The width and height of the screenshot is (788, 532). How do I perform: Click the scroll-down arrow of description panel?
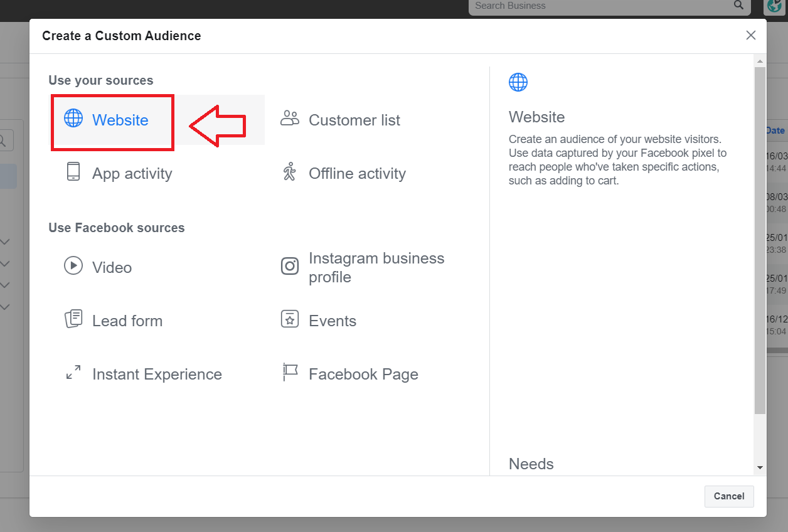click(x=760, y=467)
